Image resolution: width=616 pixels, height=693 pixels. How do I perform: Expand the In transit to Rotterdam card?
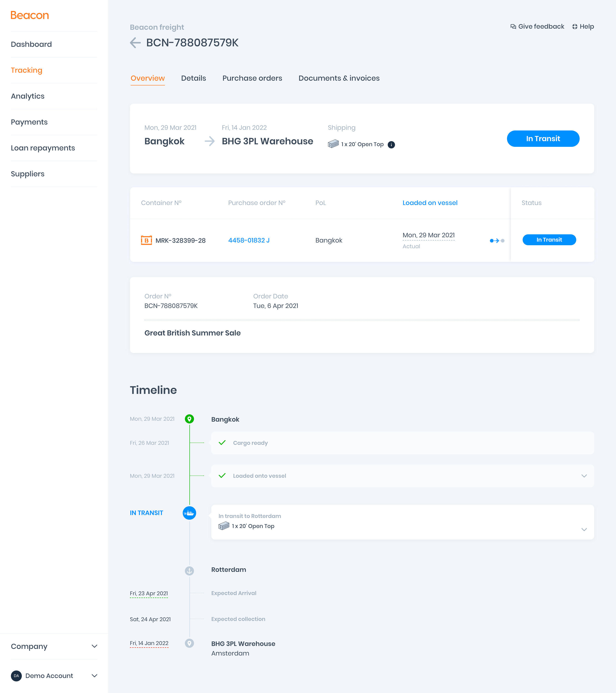tap(584, 530)
